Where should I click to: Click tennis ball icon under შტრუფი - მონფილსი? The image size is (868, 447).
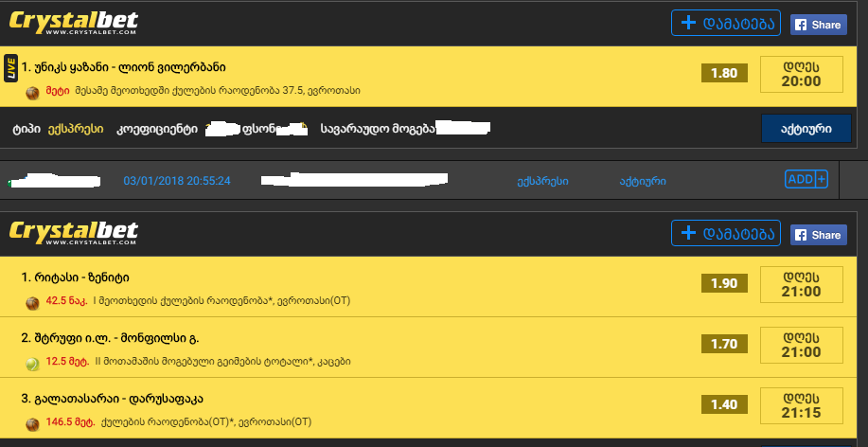point(33,364)
